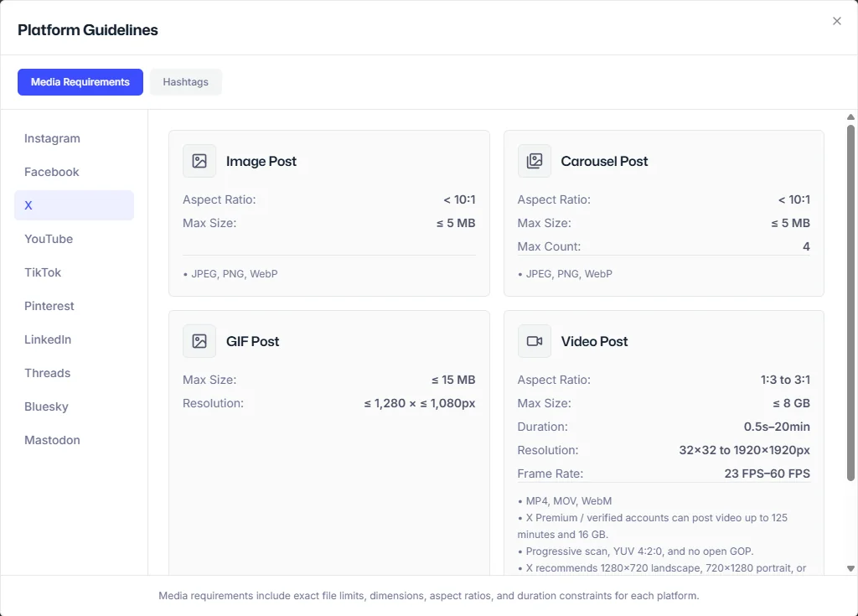Click the Duration label in Video Post

pyautogui.click(x=542, y=427)
